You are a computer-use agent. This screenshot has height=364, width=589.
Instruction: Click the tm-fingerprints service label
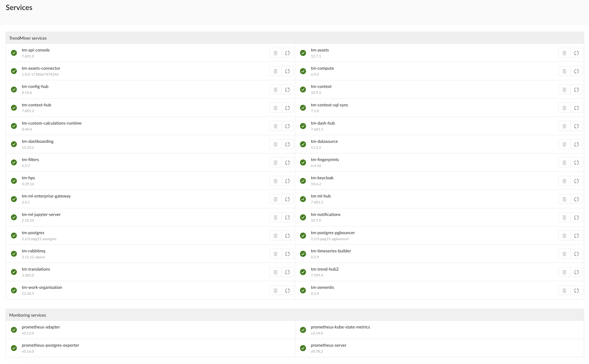[325, 159]
